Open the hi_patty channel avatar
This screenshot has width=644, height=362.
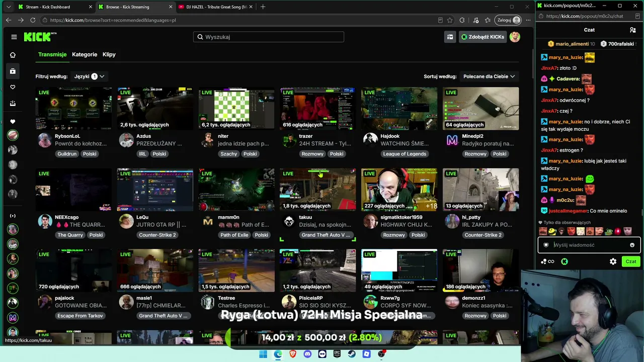[x=452, y=221]
